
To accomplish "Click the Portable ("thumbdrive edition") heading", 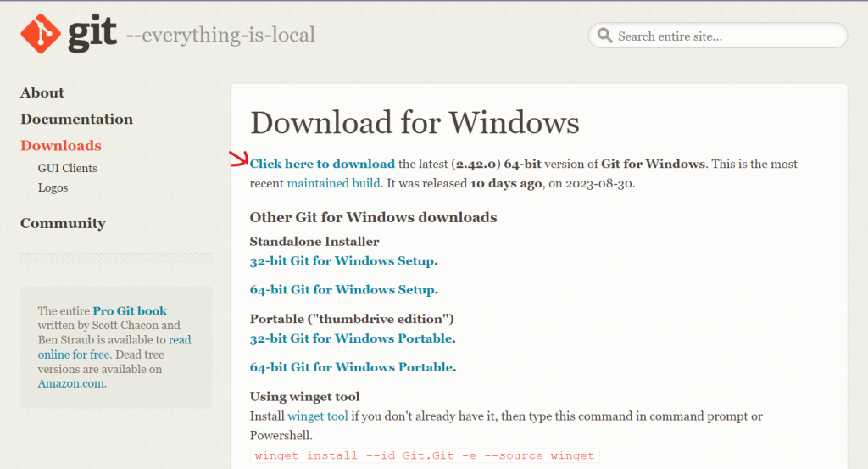I will click(x=352, y=319).
